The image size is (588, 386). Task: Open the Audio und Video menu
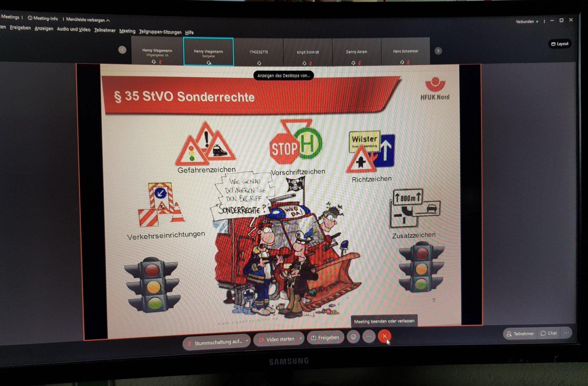73,29
